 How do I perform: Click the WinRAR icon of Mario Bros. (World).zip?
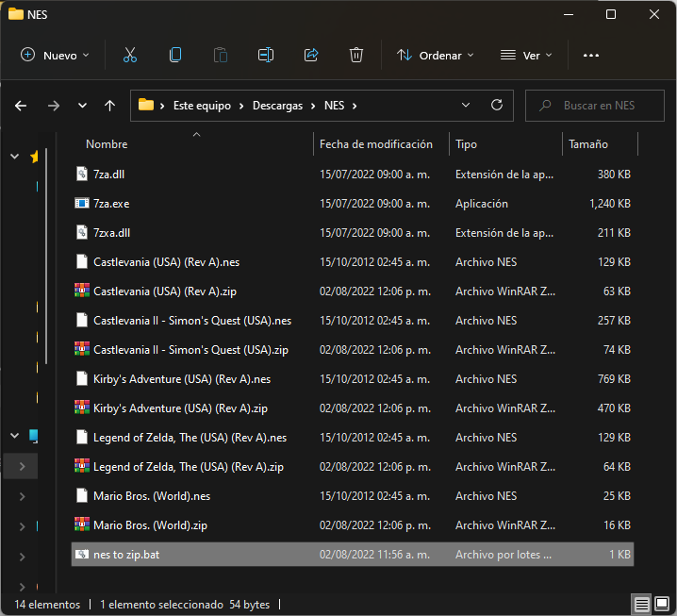(x=82, y=524)
